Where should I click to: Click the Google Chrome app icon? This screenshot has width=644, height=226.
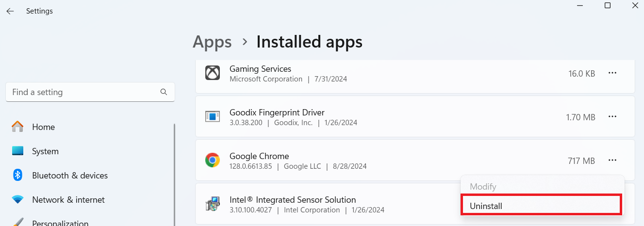213,161
